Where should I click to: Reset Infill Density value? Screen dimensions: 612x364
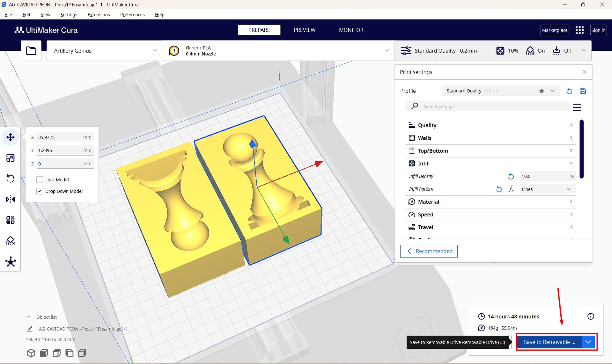[511, 176]
